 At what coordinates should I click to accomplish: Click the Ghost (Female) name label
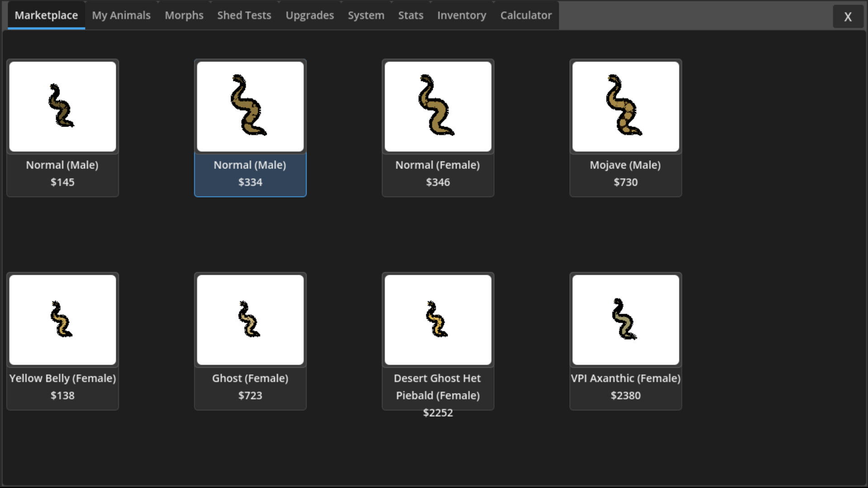(250, 379)
